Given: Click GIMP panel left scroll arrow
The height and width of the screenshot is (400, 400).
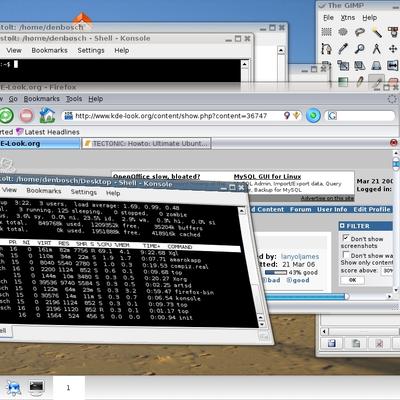Looking at the screenshot, I should [324, 331].
